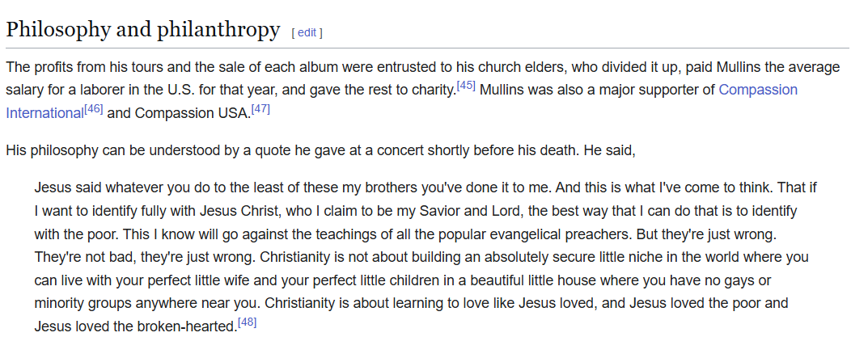Click the "Philosophy and philanthropy" heading
Viewport: 868px width, 358px height.
click(x=142, y=30)
